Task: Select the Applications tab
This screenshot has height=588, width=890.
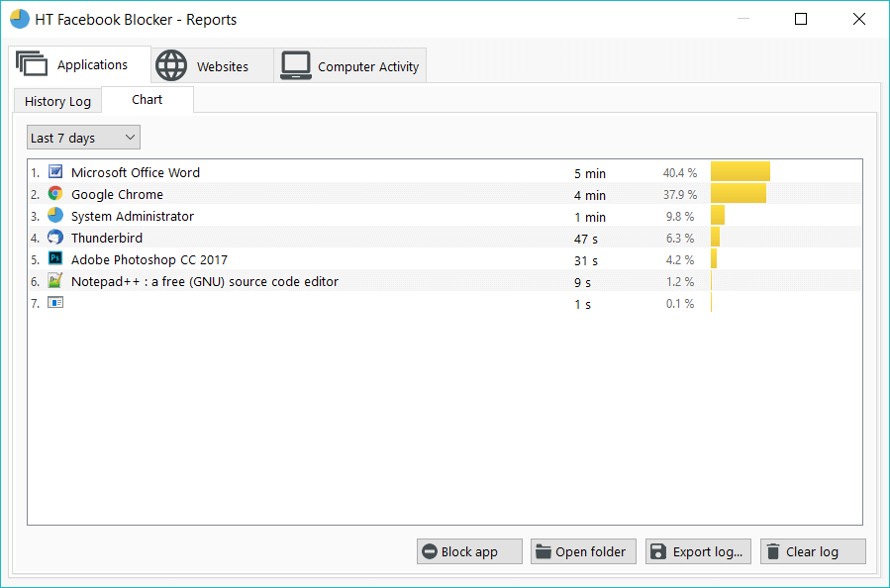Action: point(80,64)
